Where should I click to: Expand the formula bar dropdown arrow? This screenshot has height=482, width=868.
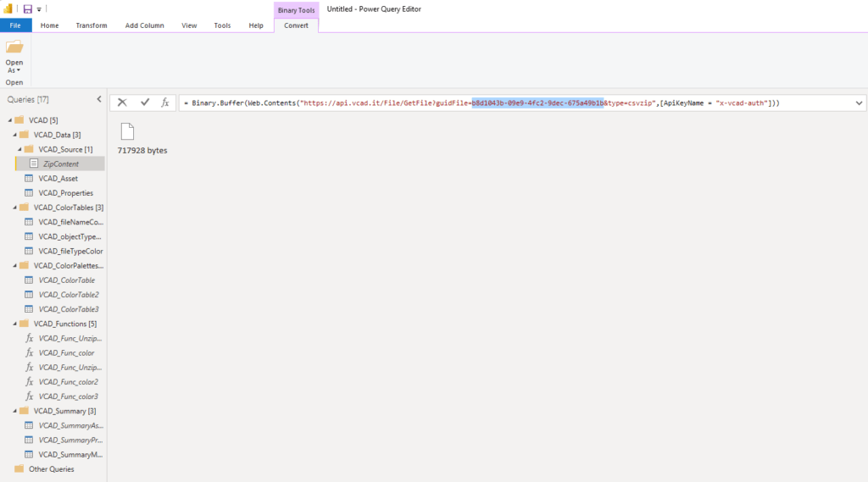[859, 102]
